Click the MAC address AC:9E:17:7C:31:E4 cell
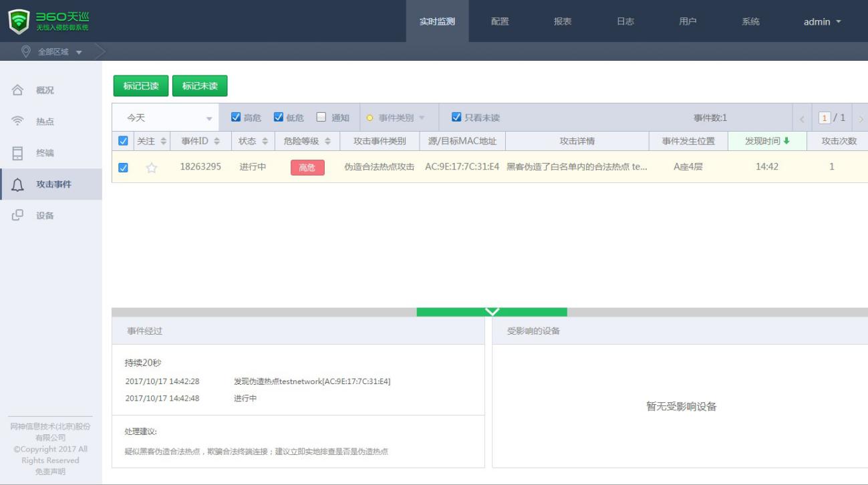The image size is (868, 485). pyautogui.click(x=462, y=167)
